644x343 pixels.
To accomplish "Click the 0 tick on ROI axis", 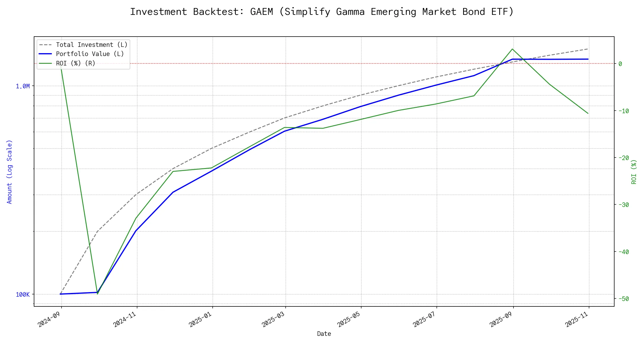I will coord(620,64).
